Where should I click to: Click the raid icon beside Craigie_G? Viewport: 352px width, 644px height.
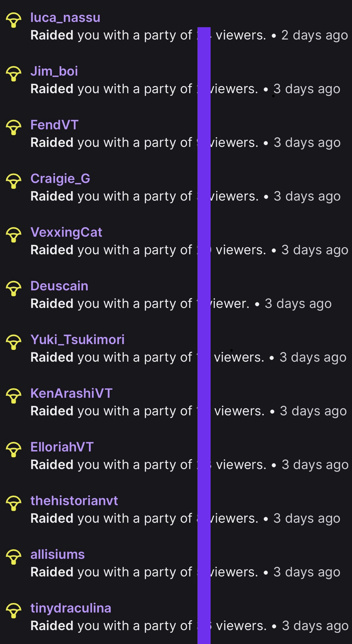tap(14, 181)
